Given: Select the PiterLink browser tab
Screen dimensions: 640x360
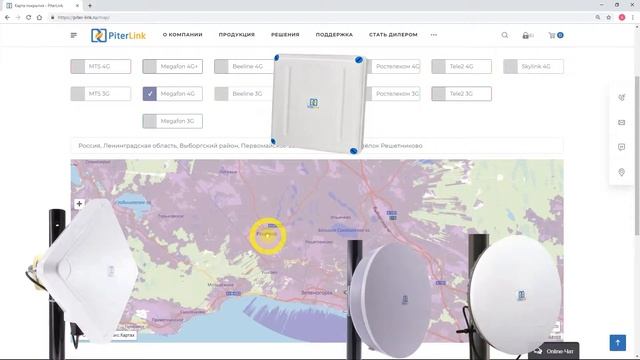Looking at the screenshot, I should [42, 6].
